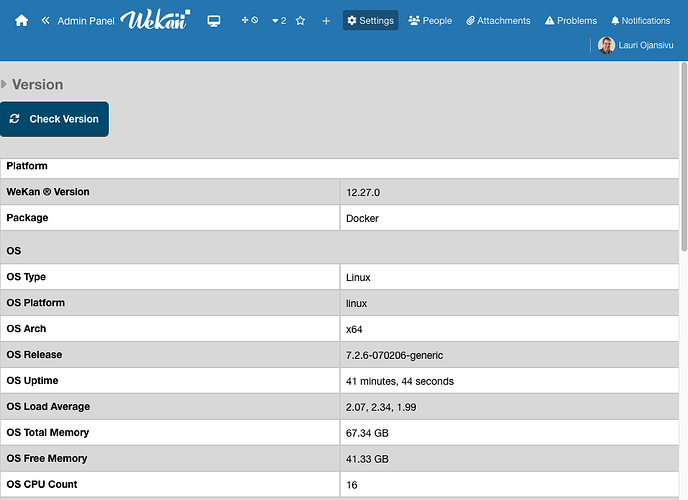Toggle the drag handles move icon
The height and width of the screenshot is (500, 688).
[x=250, y=20]
